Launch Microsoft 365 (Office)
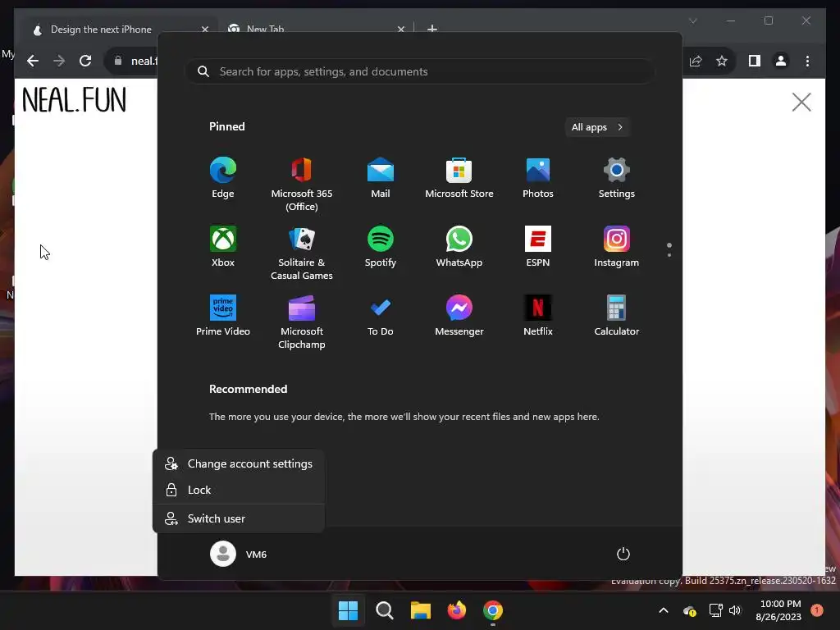This screenshot has height=630, width=840. pyautogui.click(x=302, y=185)
